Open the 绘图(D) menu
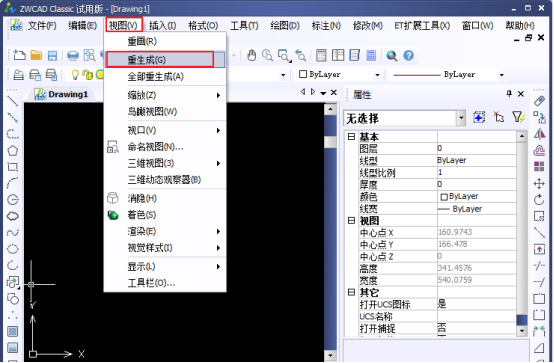Viewport: 554px width, 363px height. [x=285, y=25]
